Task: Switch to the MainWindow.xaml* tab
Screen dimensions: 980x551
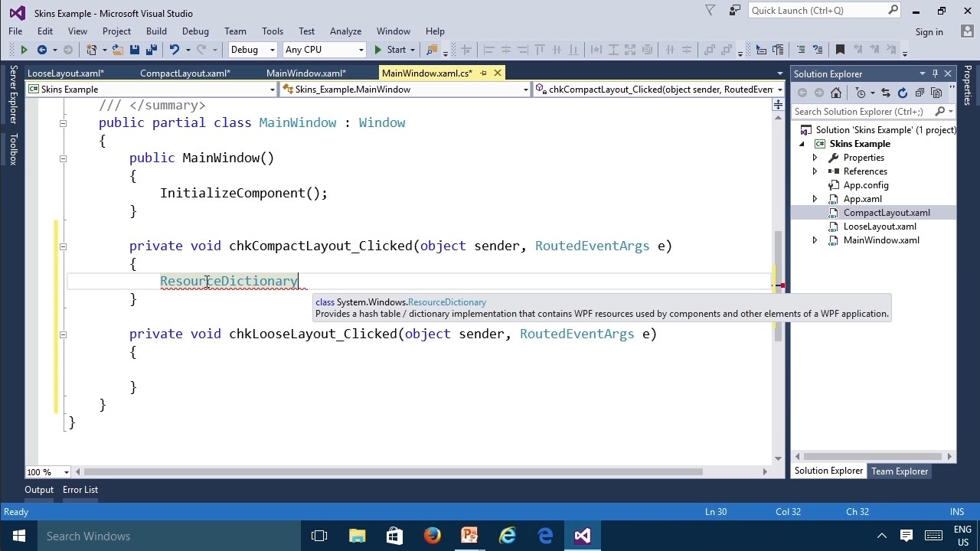Action: tap(306, 73)
